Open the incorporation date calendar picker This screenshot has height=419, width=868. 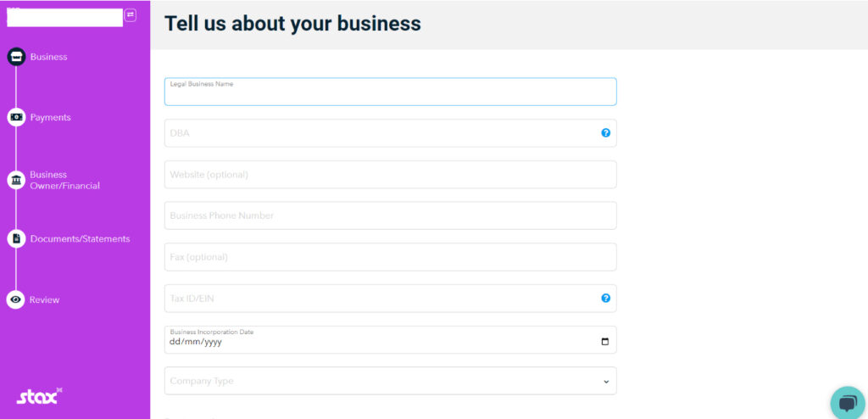click(x=604, y=342)
